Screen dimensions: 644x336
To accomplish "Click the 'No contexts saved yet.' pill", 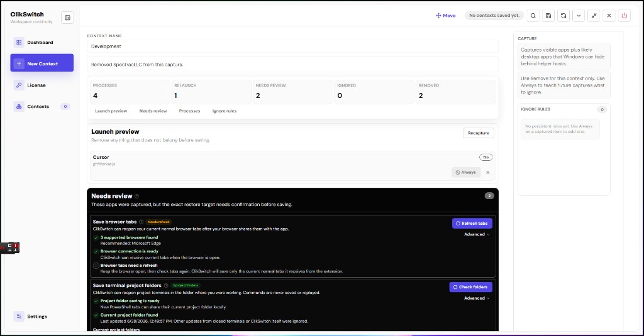I will click(494, 16).
